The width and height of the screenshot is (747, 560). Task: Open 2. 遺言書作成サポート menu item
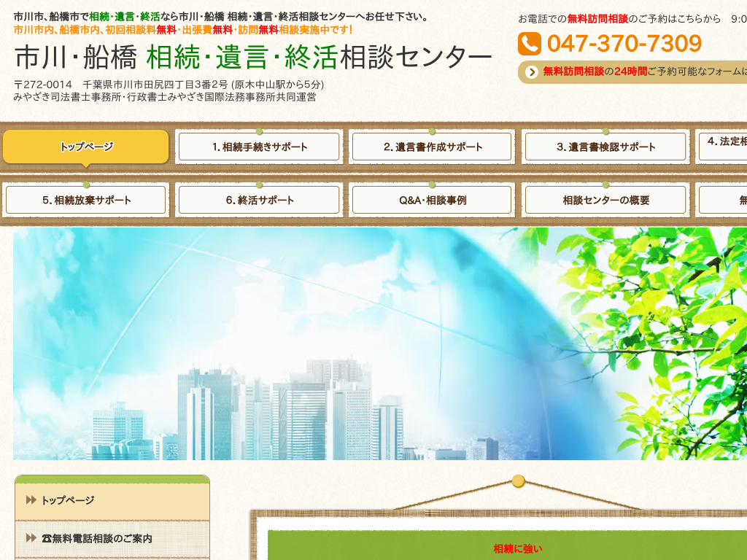(432, 147)
